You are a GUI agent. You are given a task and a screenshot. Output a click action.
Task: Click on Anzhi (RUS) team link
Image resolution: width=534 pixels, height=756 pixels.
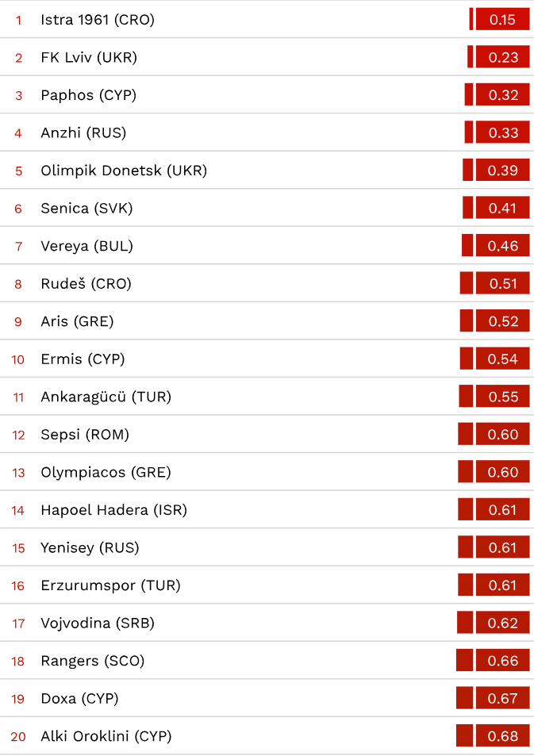tap(83, 133)
